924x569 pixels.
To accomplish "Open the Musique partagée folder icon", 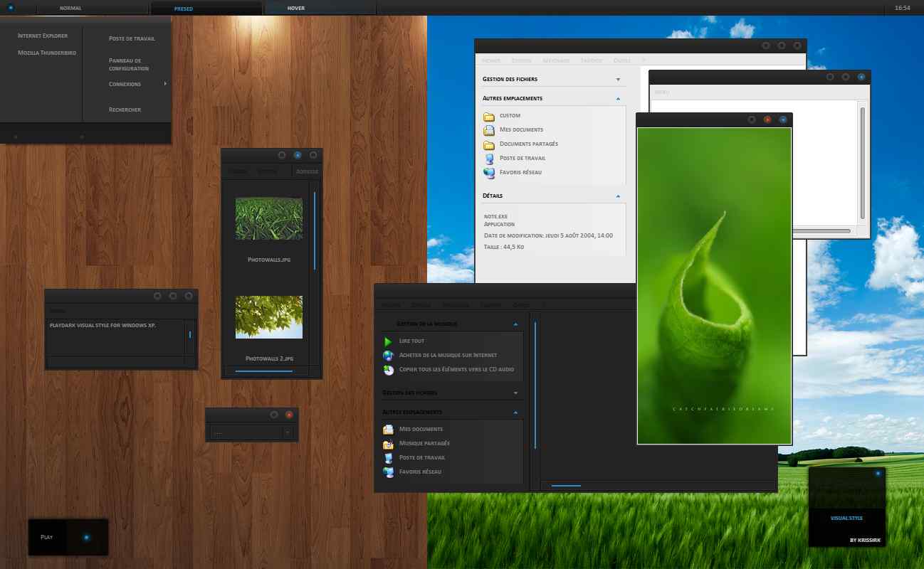I will point(388,444).
